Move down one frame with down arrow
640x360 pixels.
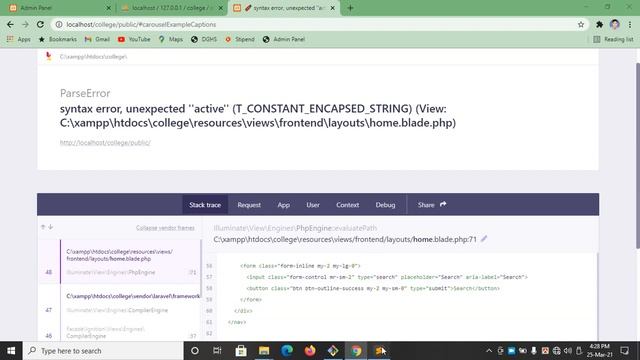[x=51, y=227]
